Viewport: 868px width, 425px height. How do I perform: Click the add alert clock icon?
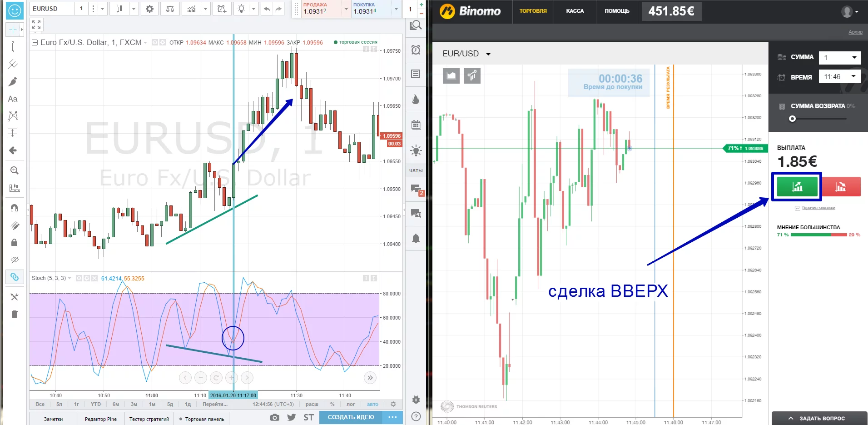tap(222, 9)
